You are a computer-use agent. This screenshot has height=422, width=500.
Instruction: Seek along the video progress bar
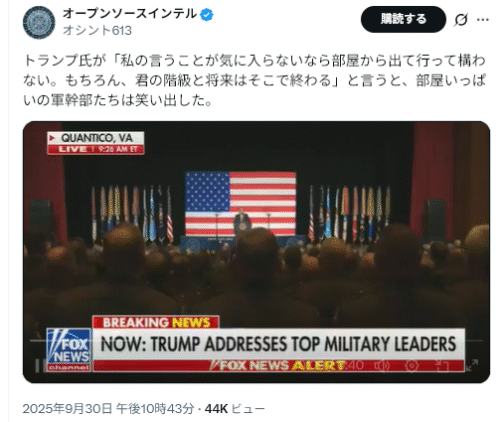coord(256,341)
